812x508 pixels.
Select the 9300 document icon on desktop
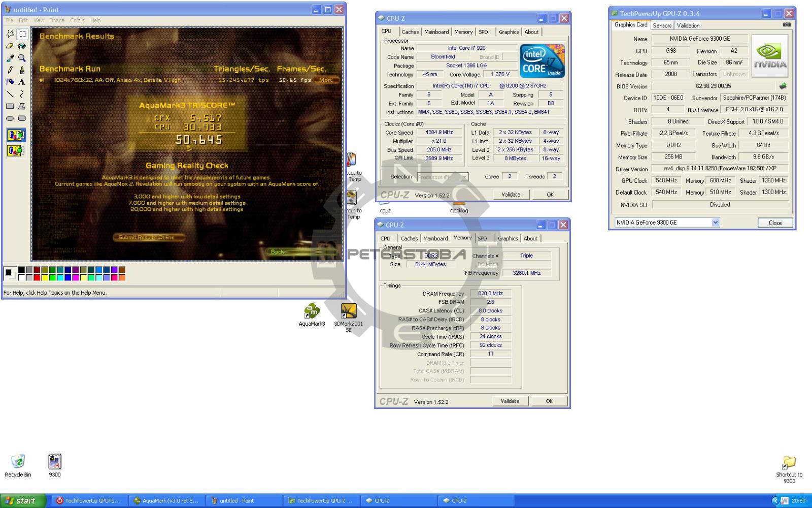54,465
